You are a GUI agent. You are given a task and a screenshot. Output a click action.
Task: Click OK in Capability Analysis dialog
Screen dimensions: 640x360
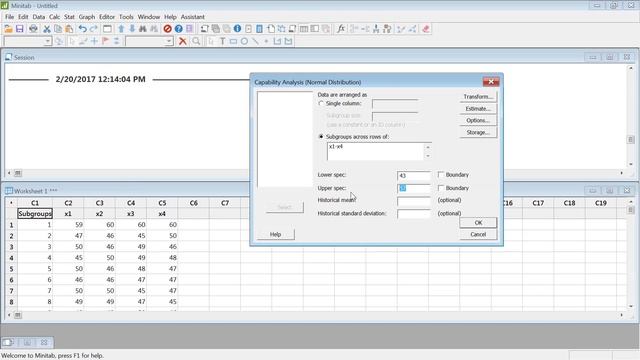pos(478,222)
